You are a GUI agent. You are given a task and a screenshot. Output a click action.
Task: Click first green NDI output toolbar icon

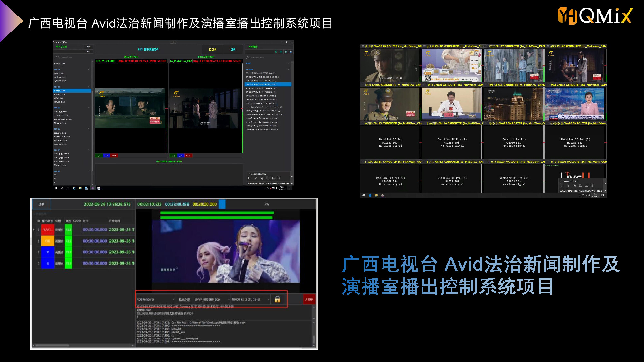pyautogui.click(x=276, y=51)
